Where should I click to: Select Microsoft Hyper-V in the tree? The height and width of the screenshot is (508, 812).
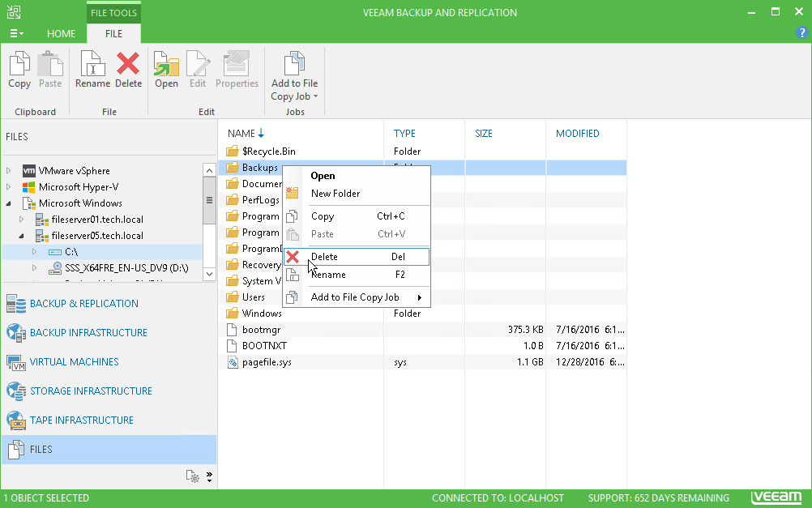click(x=79, y=186)
